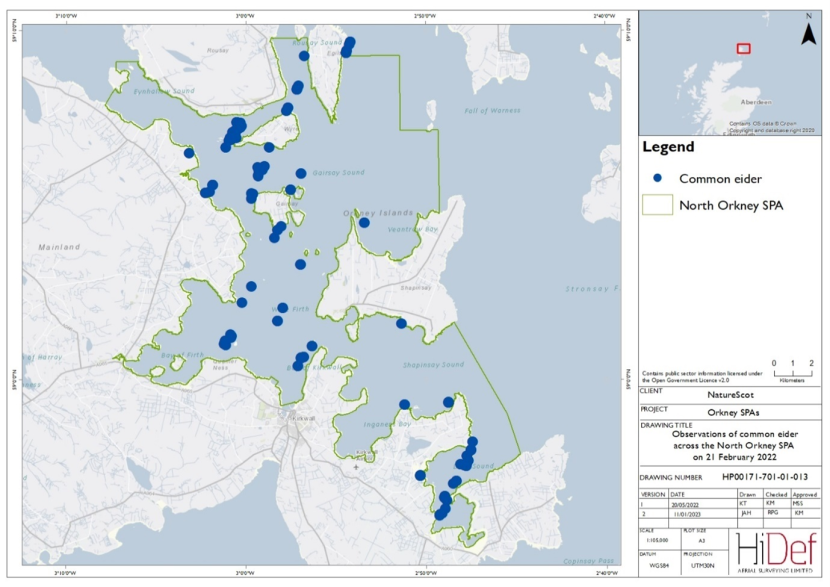
Task: Click the 'Stronsay F.' map label
Action: [592, 289]
